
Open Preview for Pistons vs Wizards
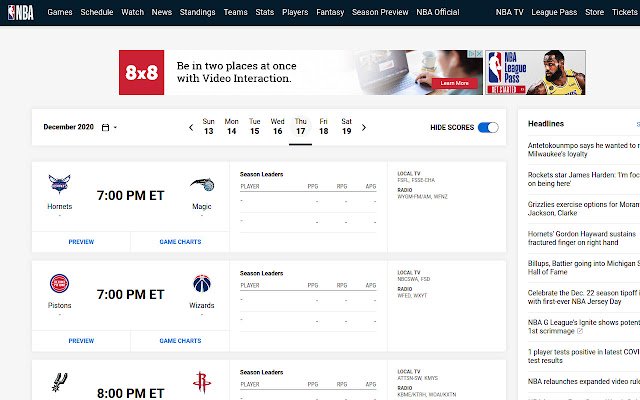tap(81, 340)
